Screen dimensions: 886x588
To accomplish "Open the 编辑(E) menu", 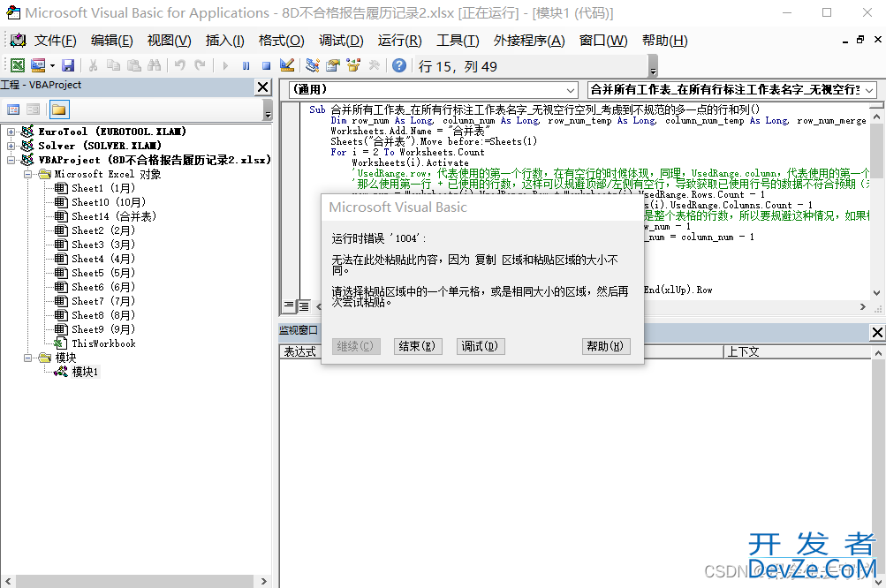I will click(112, 41).
